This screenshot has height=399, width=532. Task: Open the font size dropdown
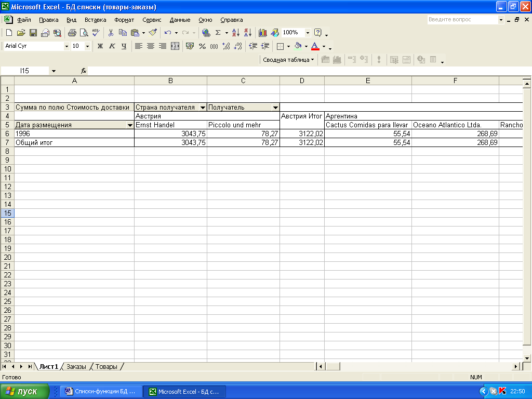[x=87, y=46]
